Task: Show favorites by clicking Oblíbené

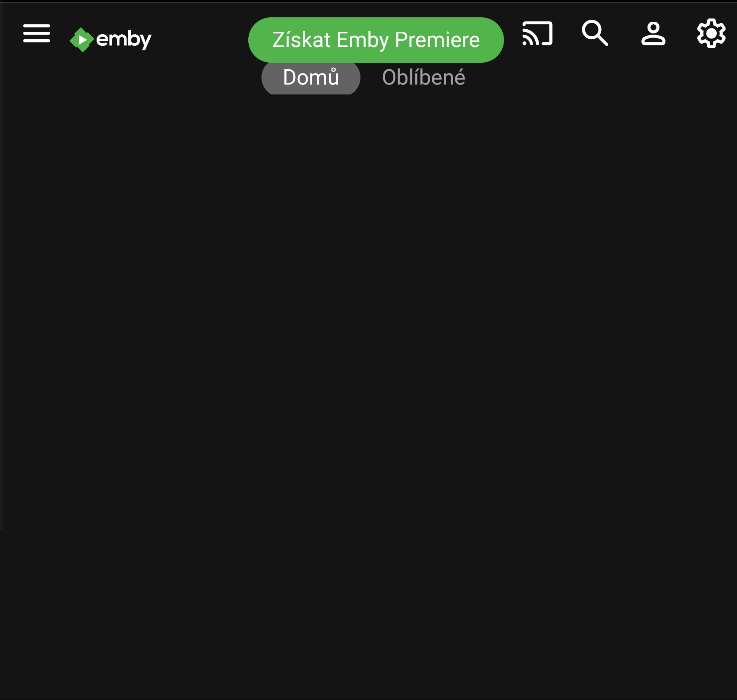Action: [424, 77]
